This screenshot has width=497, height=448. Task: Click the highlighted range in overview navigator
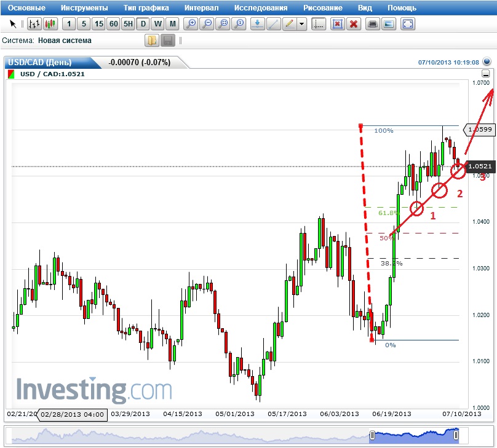415,436
